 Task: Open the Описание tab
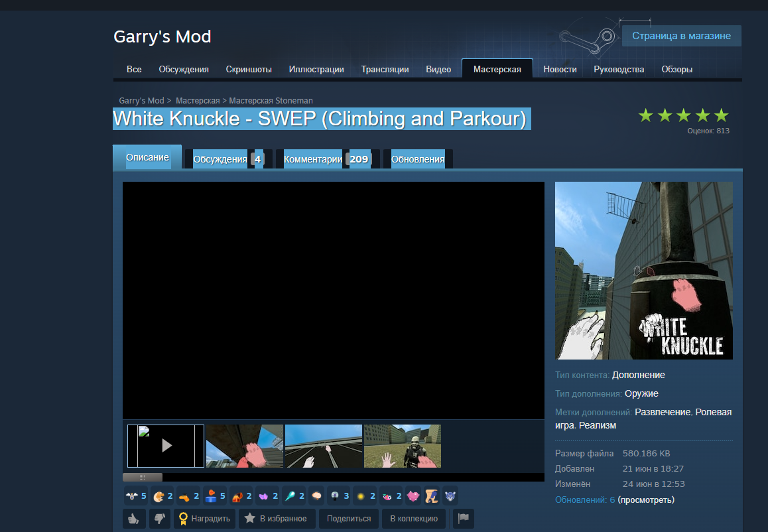[x=147, y=157]
